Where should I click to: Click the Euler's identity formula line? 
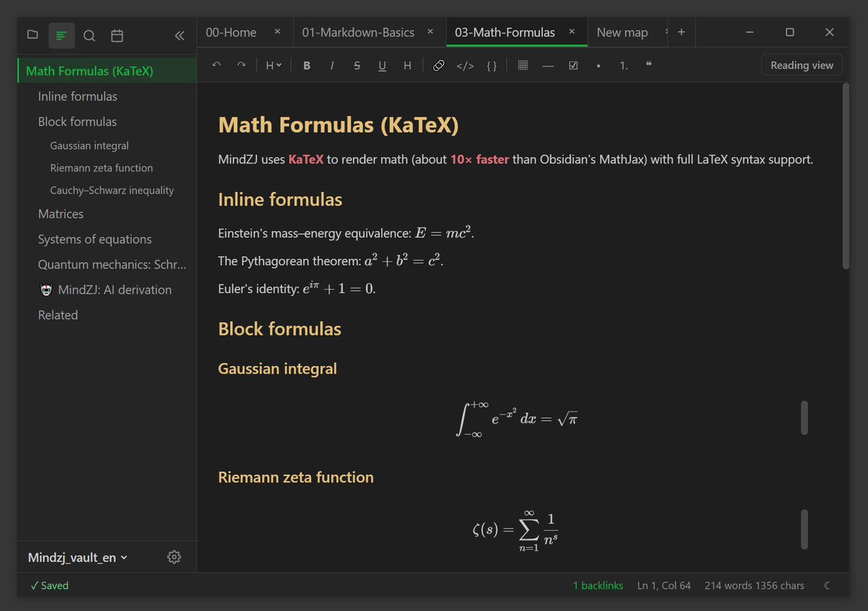[297, 289]
